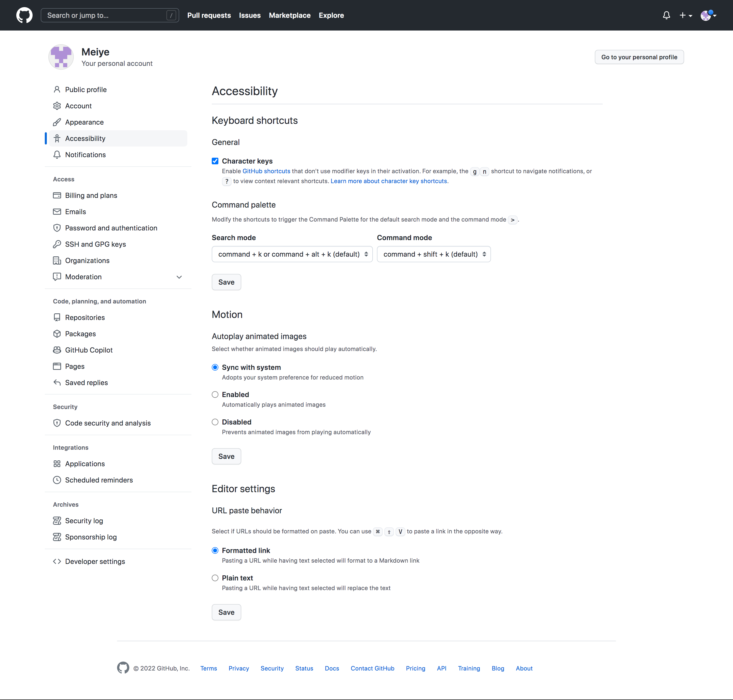The image size is (733, 700).
Task: Click Go to your personal profile
Action: 639,57
